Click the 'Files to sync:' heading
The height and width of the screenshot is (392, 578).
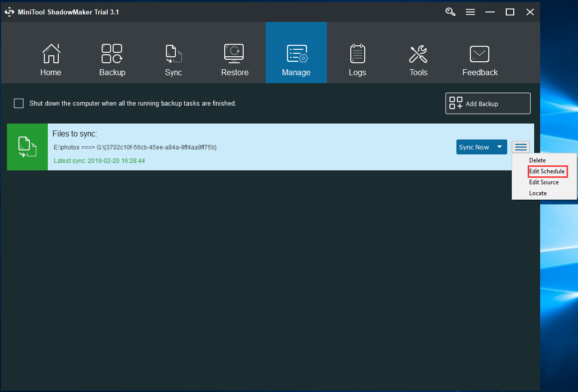point(74,134)
